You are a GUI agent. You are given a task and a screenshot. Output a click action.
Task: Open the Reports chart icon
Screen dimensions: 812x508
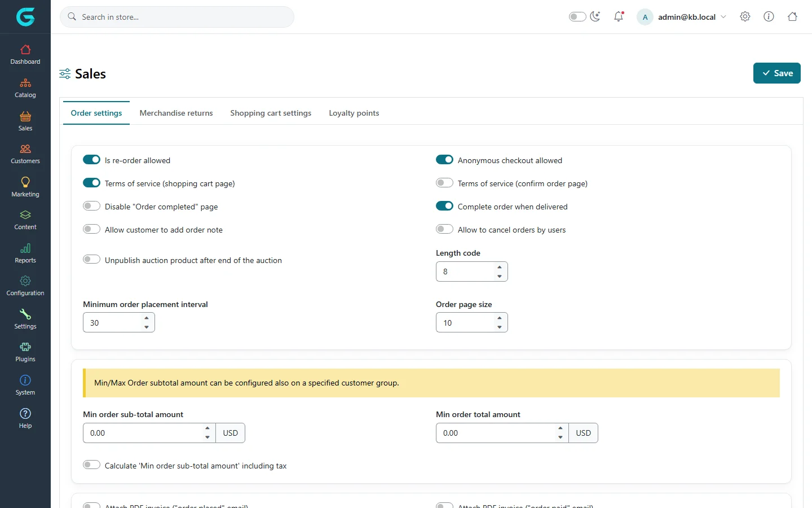tap(25, 248)
